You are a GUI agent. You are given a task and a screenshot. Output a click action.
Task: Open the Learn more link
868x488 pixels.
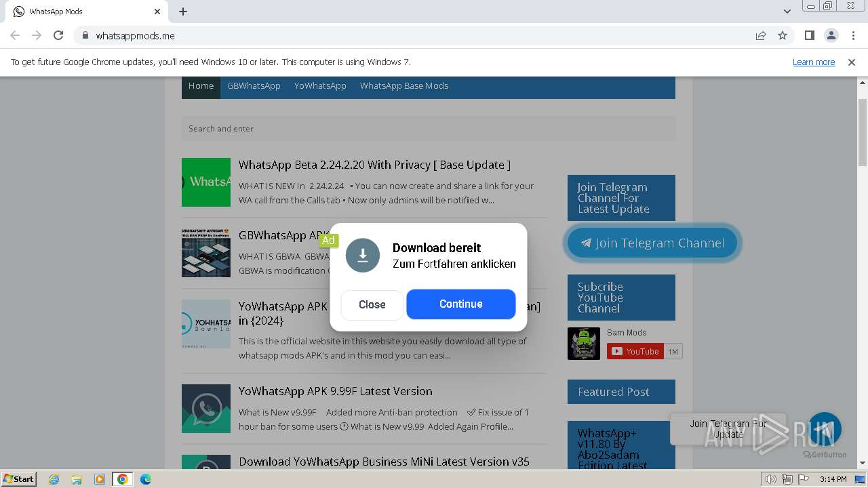tap(814, 62)
